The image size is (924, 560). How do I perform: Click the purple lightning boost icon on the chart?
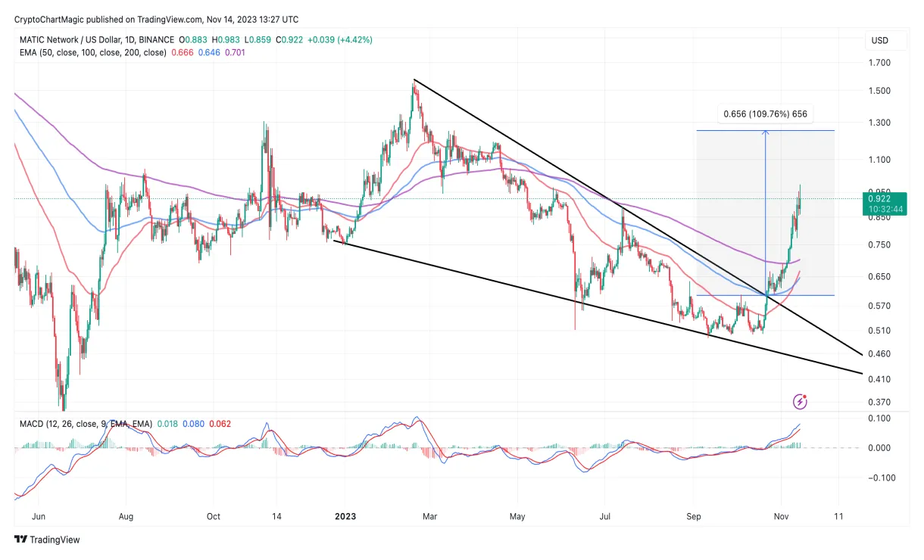[x=801, y=401]
